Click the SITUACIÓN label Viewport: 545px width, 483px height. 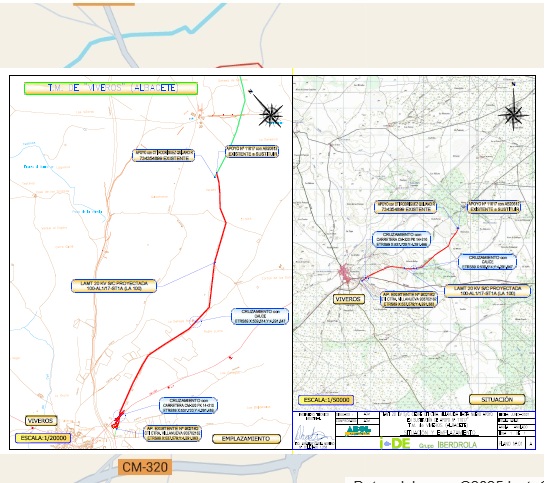(497, 400)
